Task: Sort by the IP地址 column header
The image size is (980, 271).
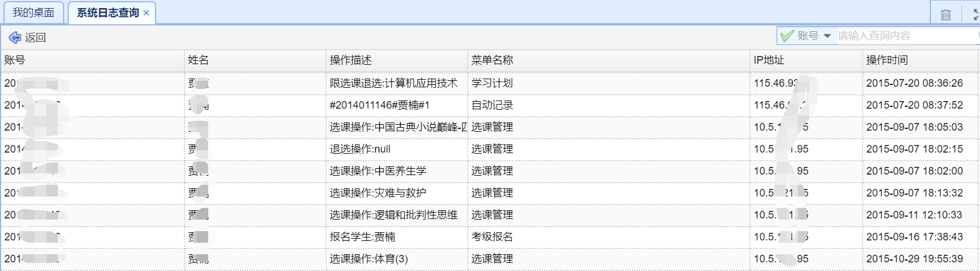Action: tap(769, 60)
